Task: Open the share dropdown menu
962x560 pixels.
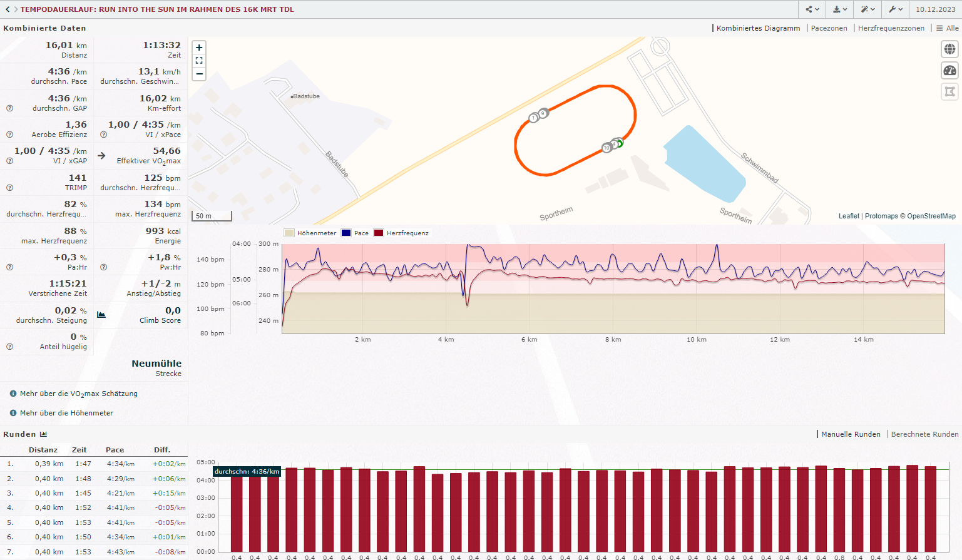Action: pyautogui.click(x=812, y=9)
